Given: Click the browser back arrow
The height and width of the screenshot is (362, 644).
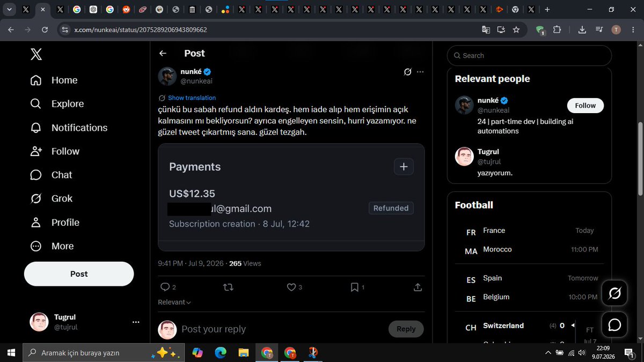Looking at the screenshot, I should [x=11, y=29].
